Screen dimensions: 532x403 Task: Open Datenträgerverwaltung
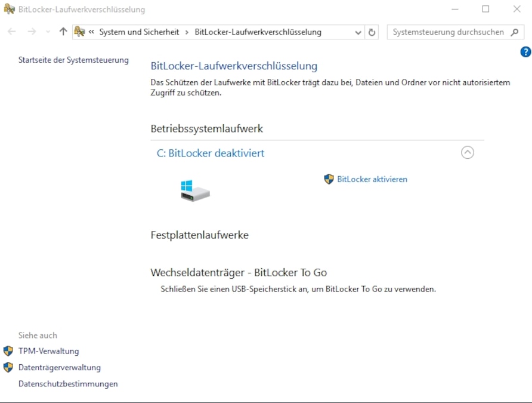tap(60, 367)
